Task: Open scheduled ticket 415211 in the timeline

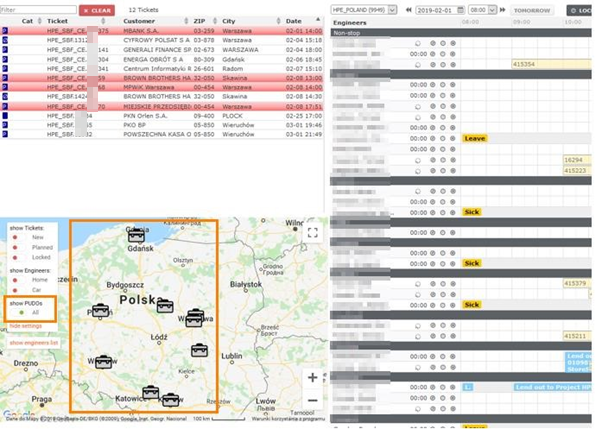Action: (x=577, y=336)
